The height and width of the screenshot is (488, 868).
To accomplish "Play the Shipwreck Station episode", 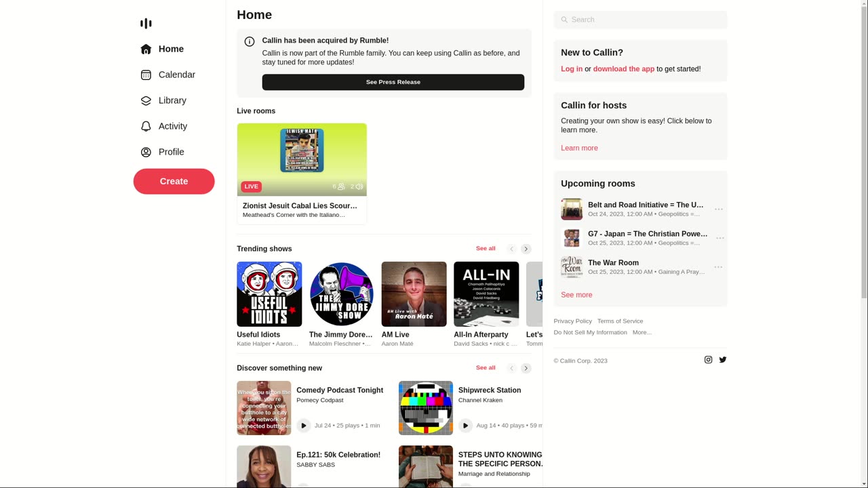I will (x=465, y=426).
